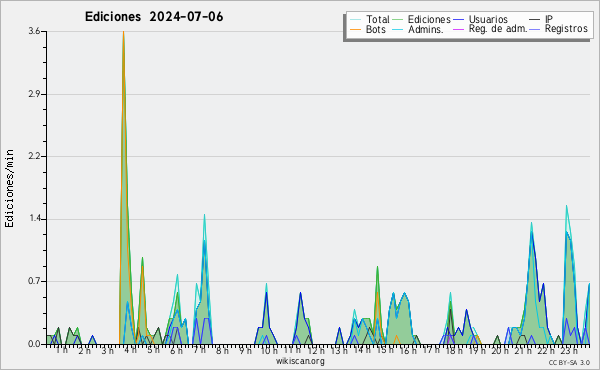Click the 'wikiscan.org' text below the chart
Screen dimensions: 600x370
click(300, 361)
